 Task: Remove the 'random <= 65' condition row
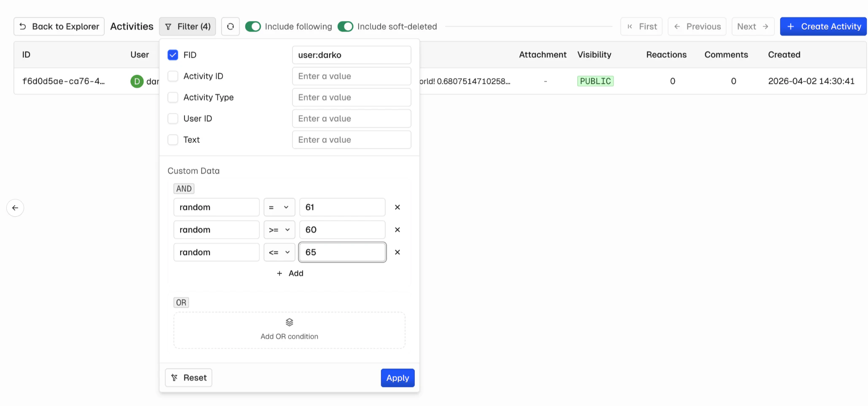397,252
